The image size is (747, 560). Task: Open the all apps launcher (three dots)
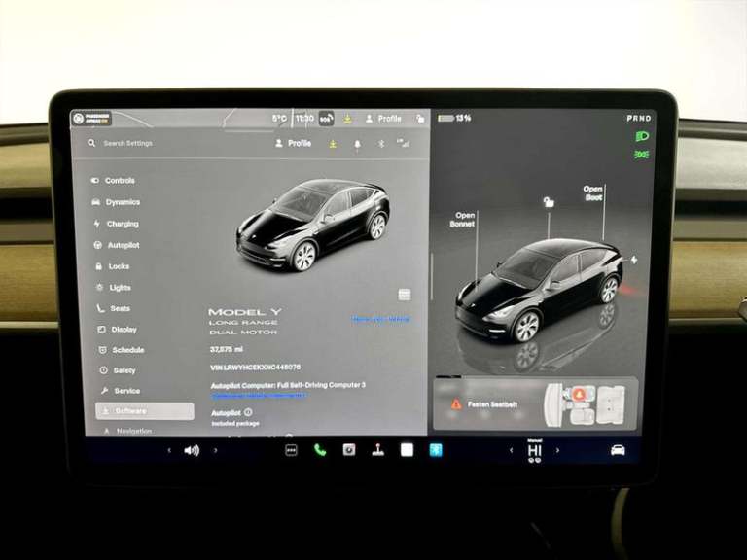pyautogui.click(x=291, y=450)
